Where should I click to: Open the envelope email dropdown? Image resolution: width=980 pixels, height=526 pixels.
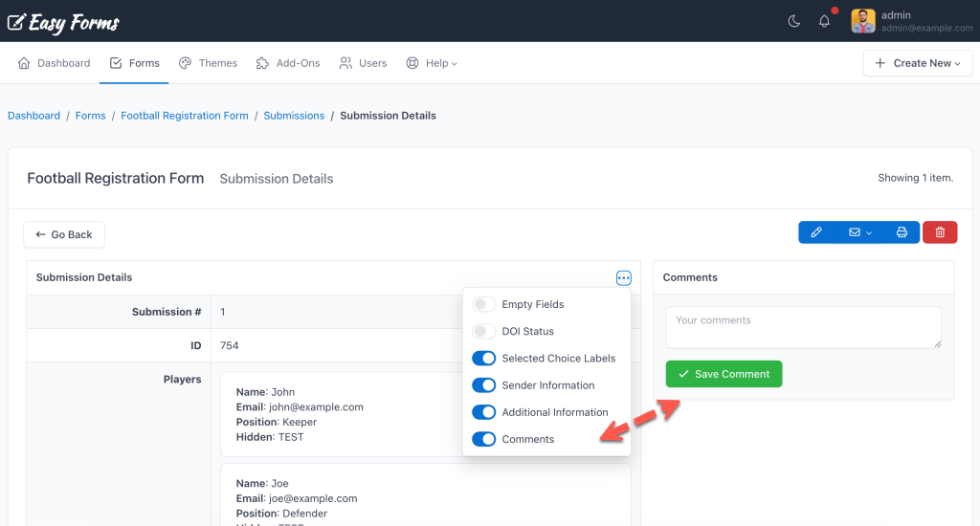pos(859,232)
